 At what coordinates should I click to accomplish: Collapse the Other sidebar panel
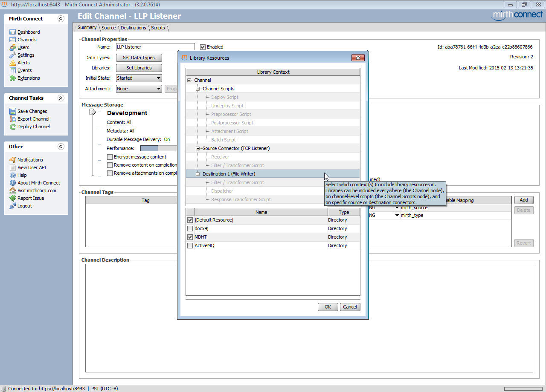coord(61,147)
